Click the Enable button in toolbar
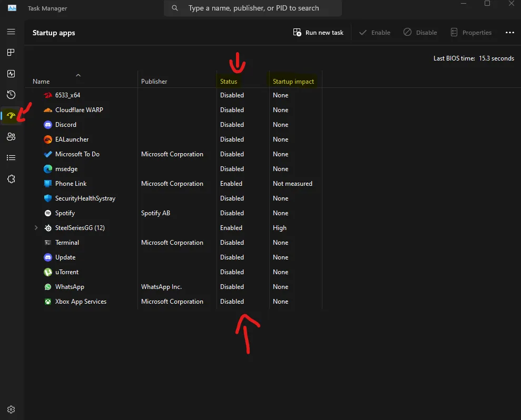 pyautogui.click(x=375, y=33)
